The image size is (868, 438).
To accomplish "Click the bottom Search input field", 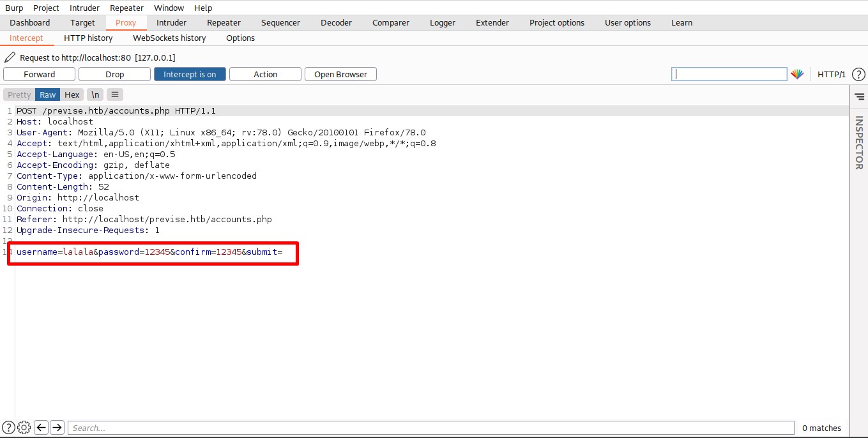I will (431, 428).
